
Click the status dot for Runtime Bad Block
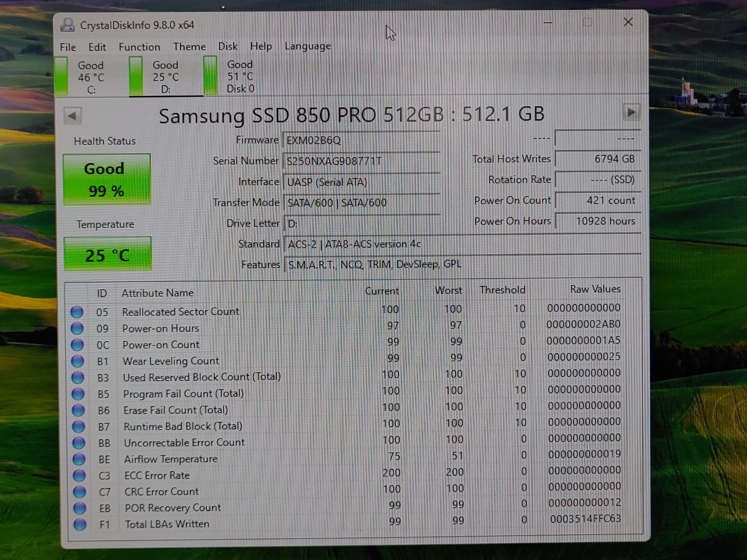[79, 426]
